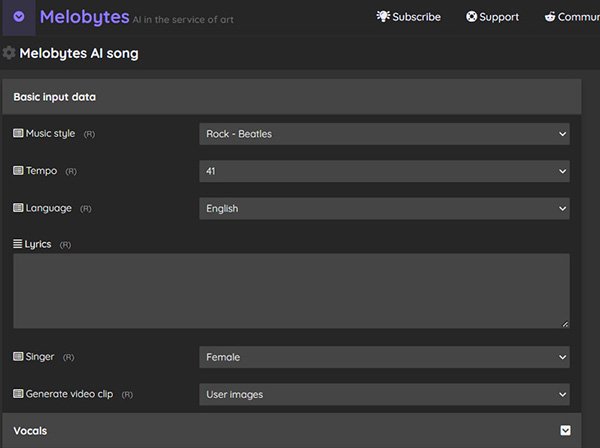
Task: Click the gear icon beside Melobytes AI song
Action: pos(9,53)
